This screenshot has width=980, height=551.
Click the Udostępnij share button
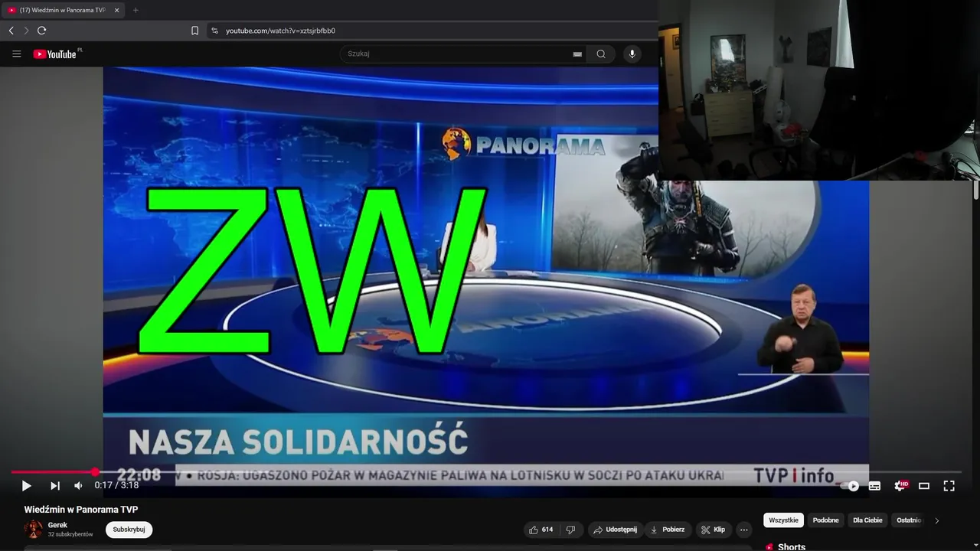pos(615,530)
